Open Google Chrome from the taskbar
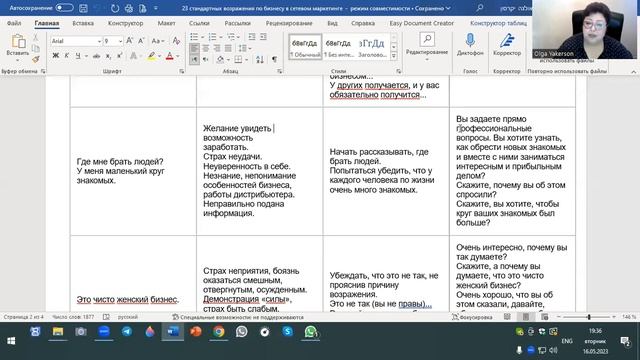This screenshot has height=360, width=640. coord(218,331)
